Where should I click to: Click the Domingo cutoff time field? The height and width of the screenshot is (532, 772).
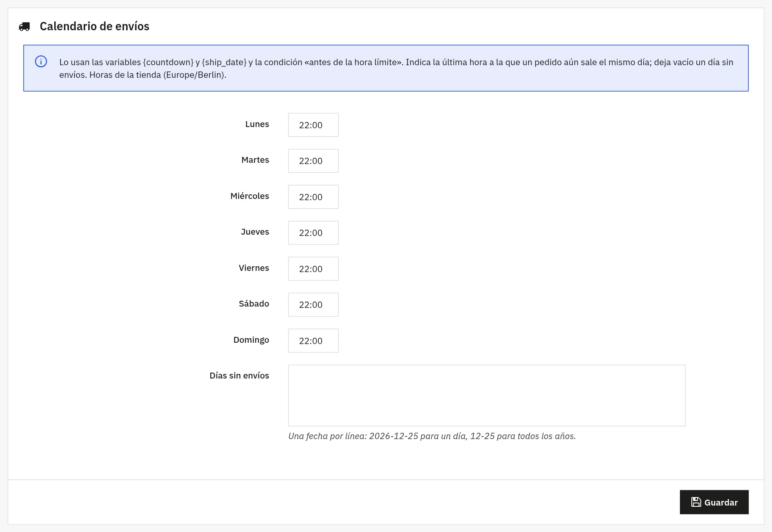click(x=313, y=341)
